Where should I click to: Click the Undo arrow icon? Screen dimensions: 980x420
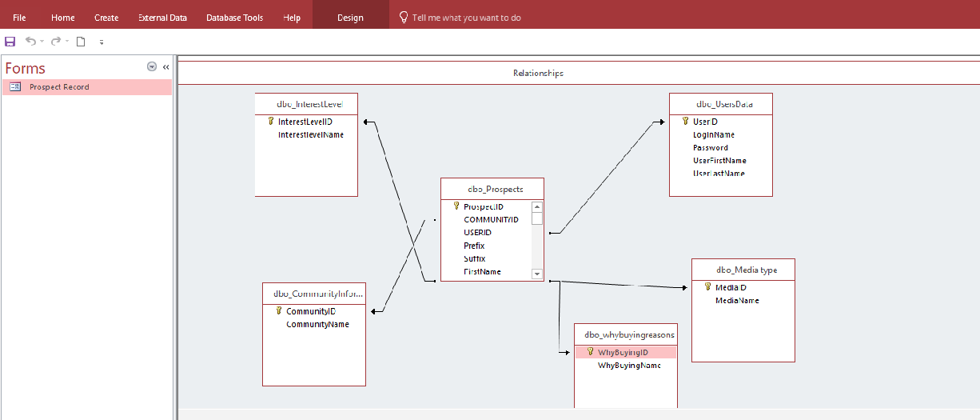coord(30,42)
